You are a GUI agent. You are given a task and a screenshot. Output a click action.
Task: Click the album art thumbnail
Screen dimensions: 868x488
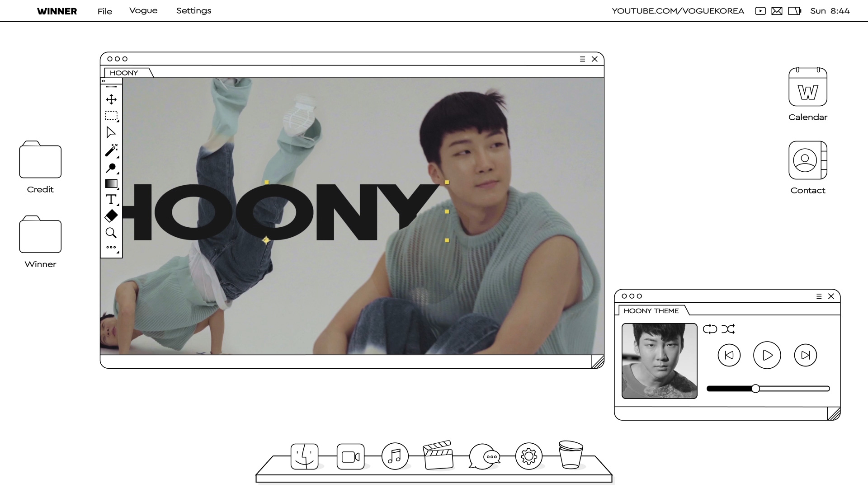(x=659, y=361)
